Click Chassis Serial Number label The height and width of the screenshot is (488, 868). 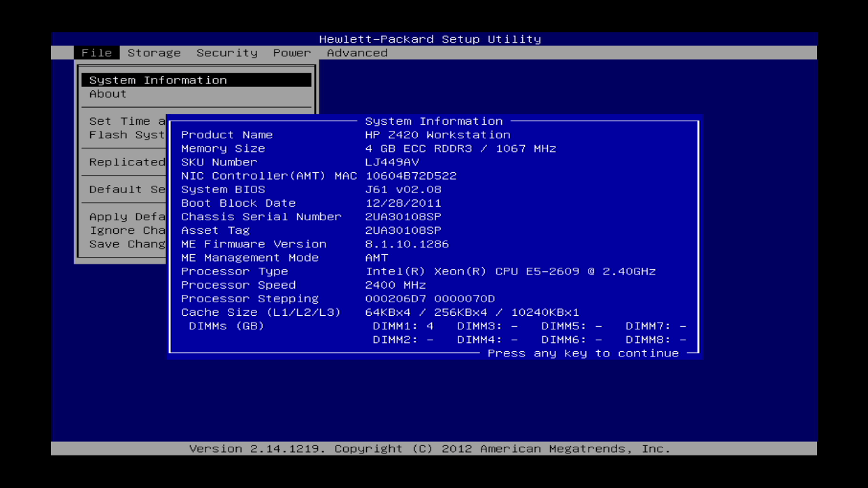coord(261,217)
